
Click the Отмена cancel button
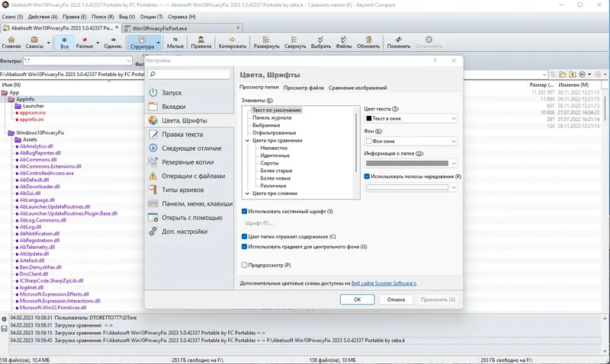point(396,299)
